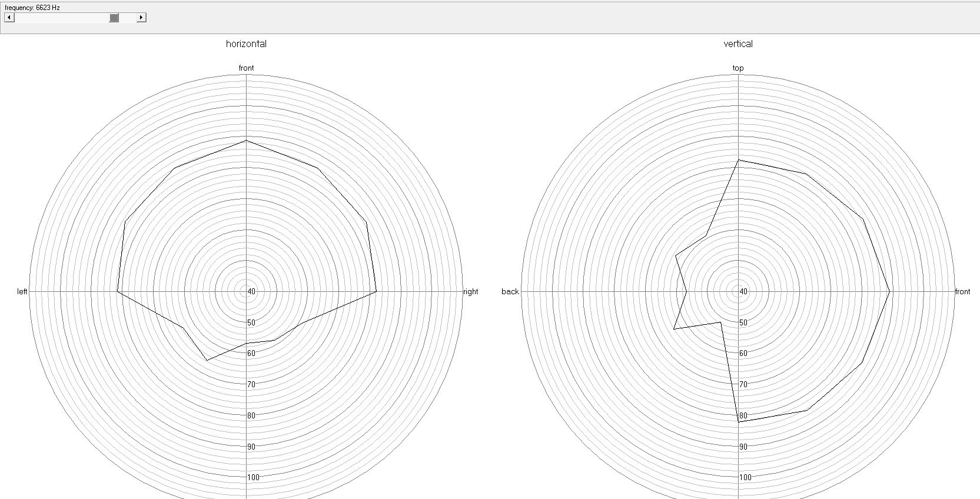Click the 'right' label on the horizontal plot
The width and height of the screenshot is (980, 499).
click(x=471, y=292)
